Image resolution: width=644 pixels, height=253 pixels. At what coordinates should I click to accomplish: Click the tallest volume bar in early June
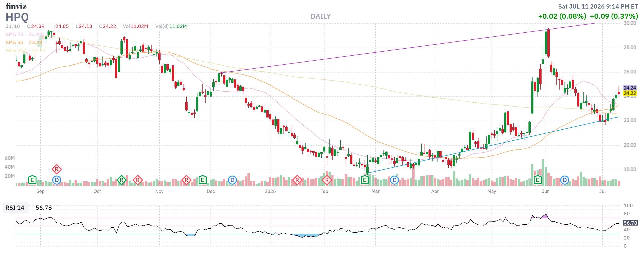(543, 172)
